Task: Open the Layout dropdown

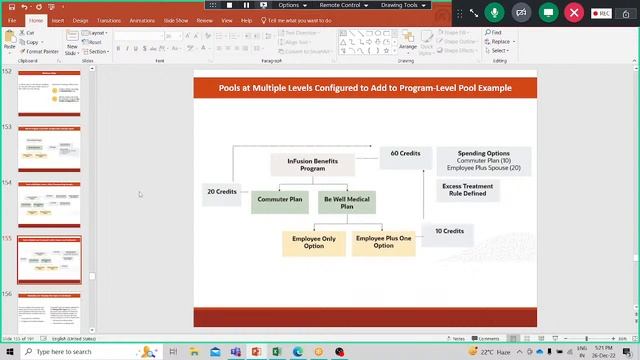Action: [x=95, y=33]
